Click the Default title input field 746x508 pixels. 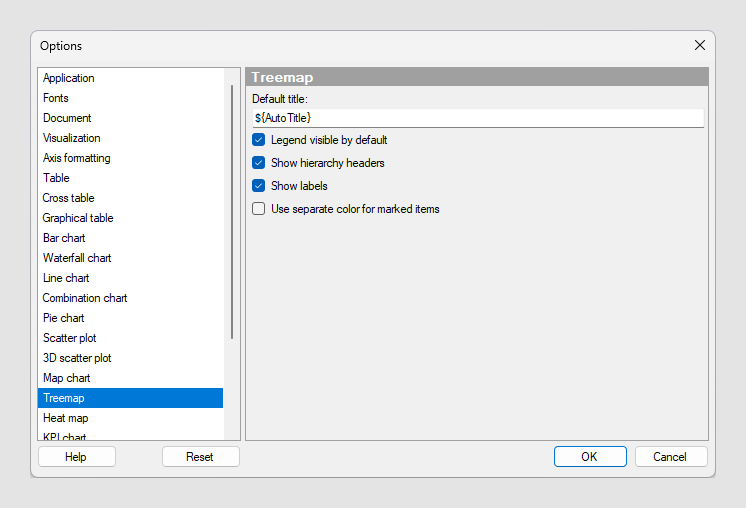(477, 118)
